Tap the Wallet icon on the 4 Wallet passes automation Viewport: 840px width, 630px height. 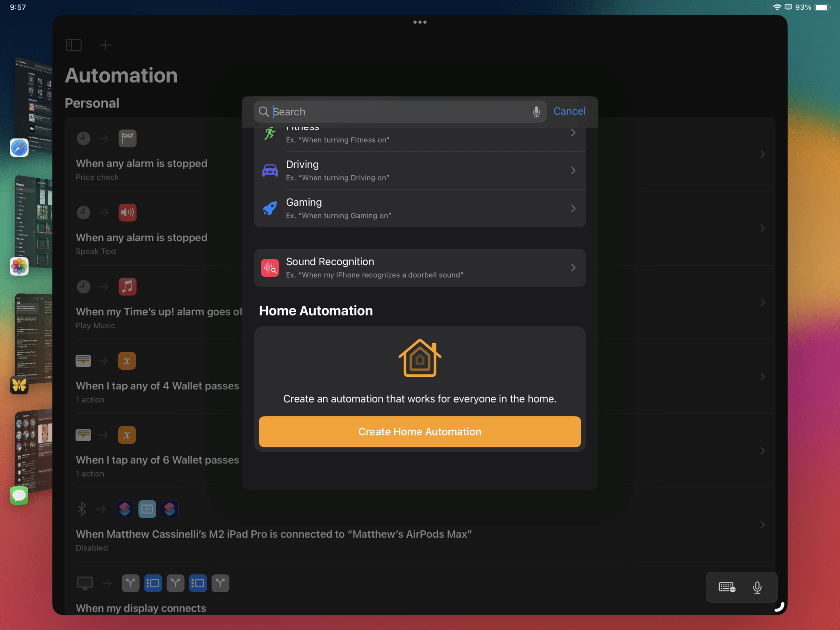coord(83,360)
